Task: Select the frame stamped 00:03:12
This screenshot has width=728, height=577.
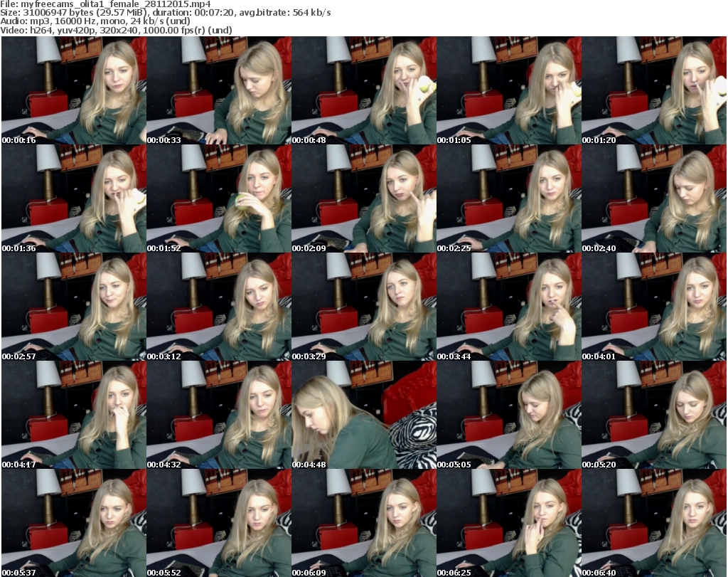Action: (x=219, y=307)
